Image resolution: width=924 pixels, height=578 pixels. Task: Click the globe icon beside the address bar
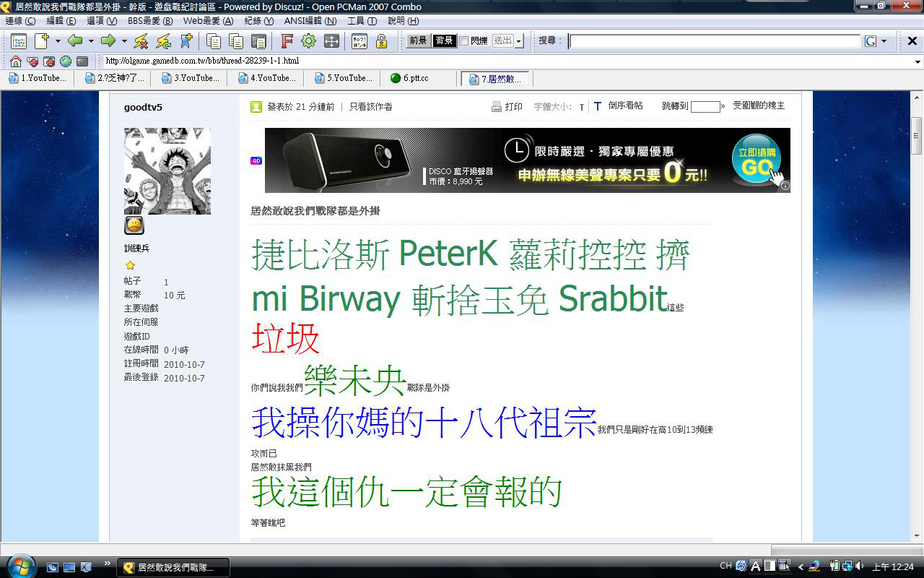[x=66, y=61]
